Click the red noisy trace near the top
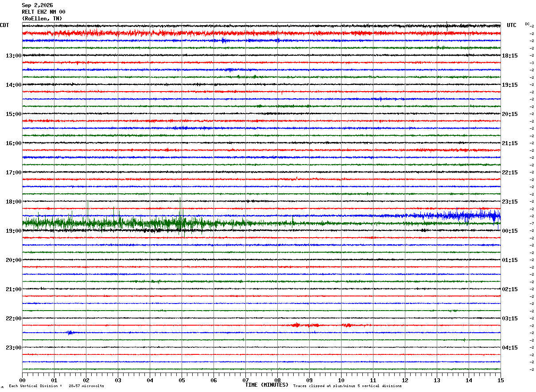The width and height of the screenshot is (536, 392). point(261,33)
